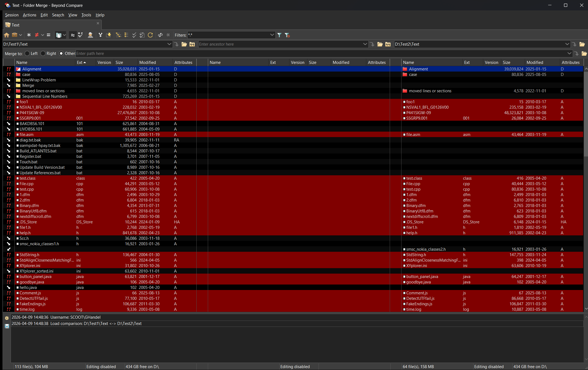
Task: Click the Select All double-check icon
Action: click(x=134, y=35)
